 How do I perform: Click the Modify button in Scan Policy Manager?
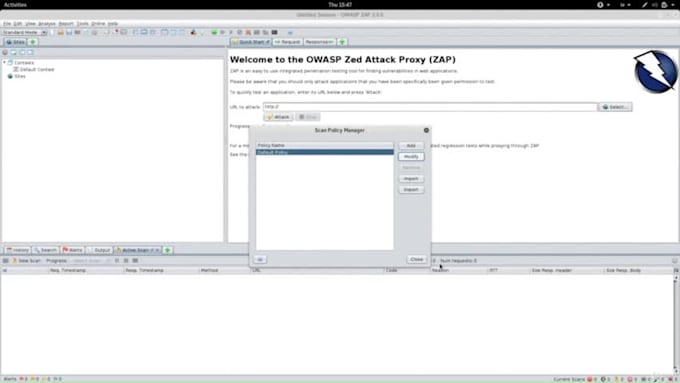[411, 157]
